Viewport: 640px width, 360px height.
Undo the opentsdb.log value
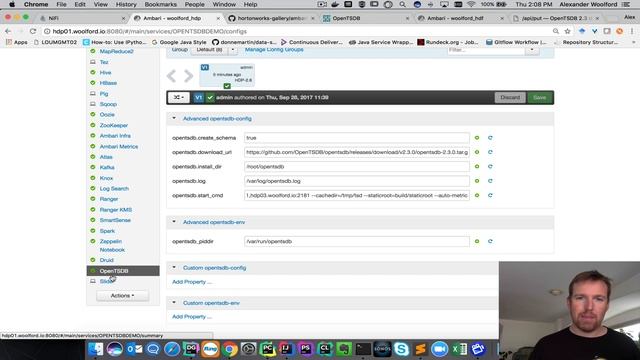click(x=490, y=181)
